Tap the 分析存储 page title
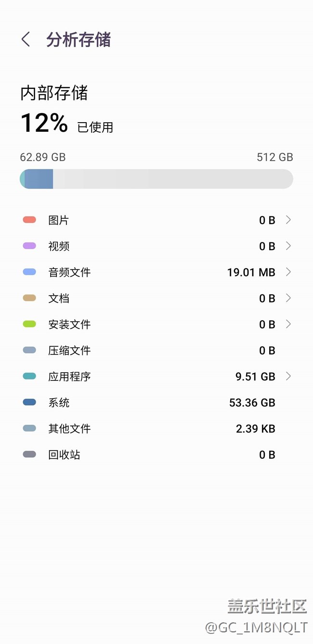Screen dimensions: 313x644 (x=78, y=39)
